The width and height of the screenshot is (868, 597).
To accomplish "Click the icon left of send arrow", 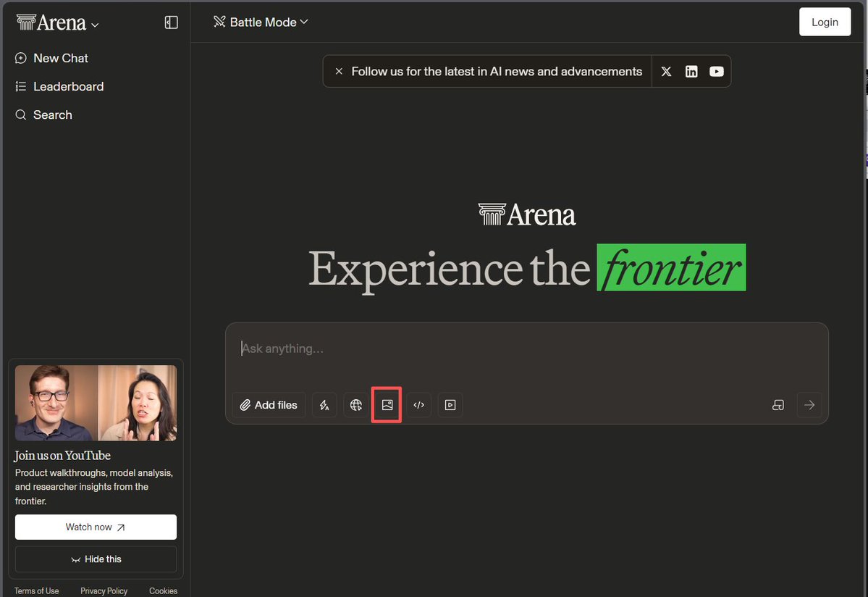I will coord(778,405).
